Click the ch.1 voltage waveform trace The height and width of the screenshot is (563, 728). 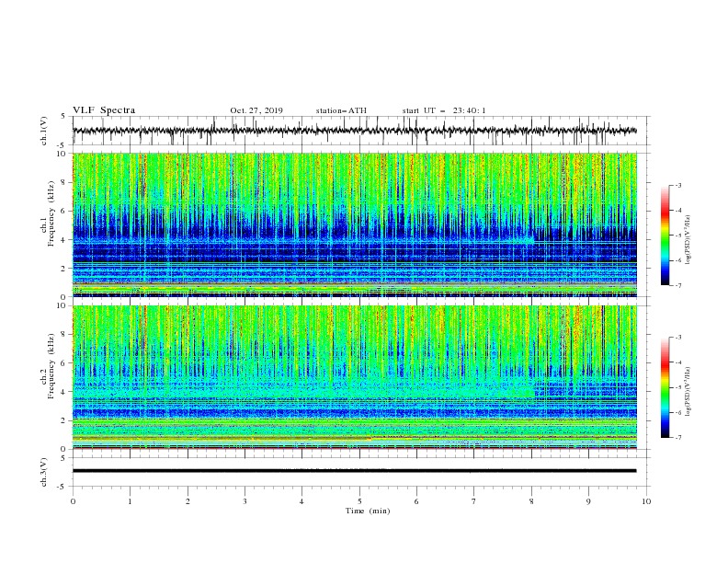click(354, 131)
